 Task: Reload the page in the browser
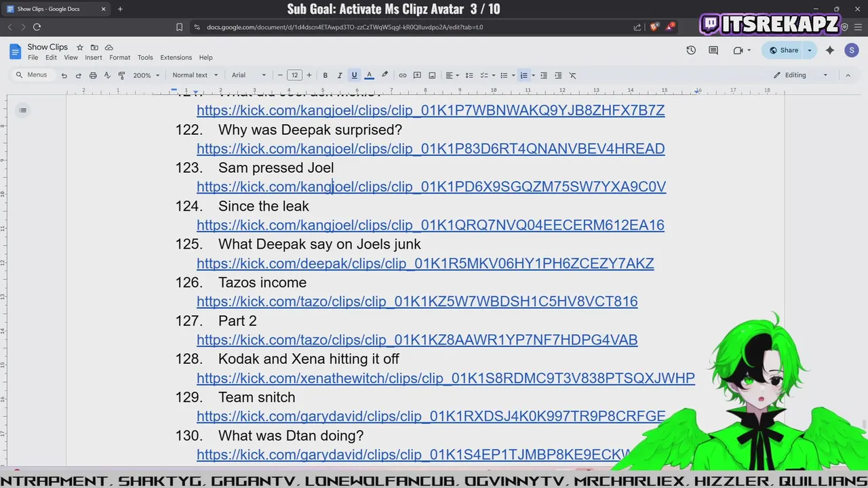coord(37,27)
